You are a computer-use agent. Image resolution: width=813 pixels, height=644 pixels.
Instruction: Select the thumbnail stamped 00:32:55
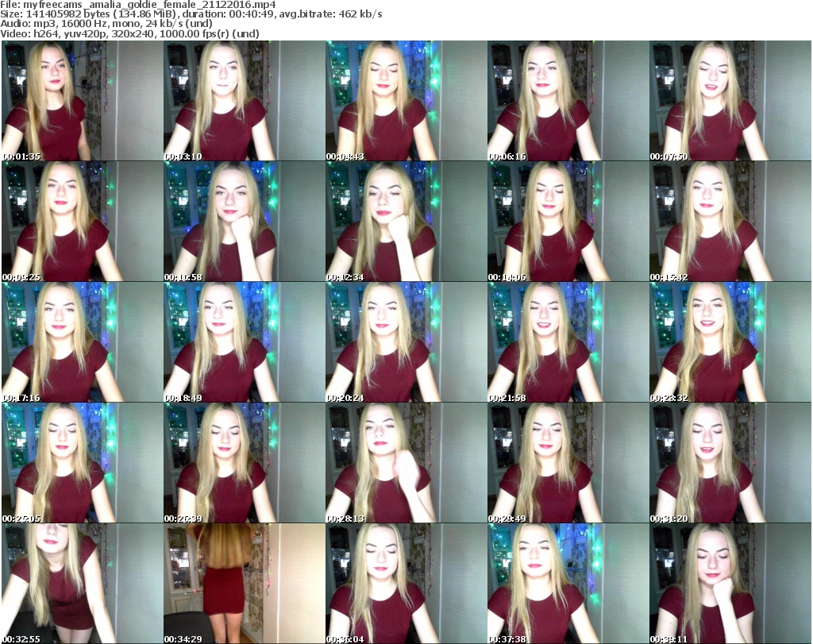coord(82,584)
